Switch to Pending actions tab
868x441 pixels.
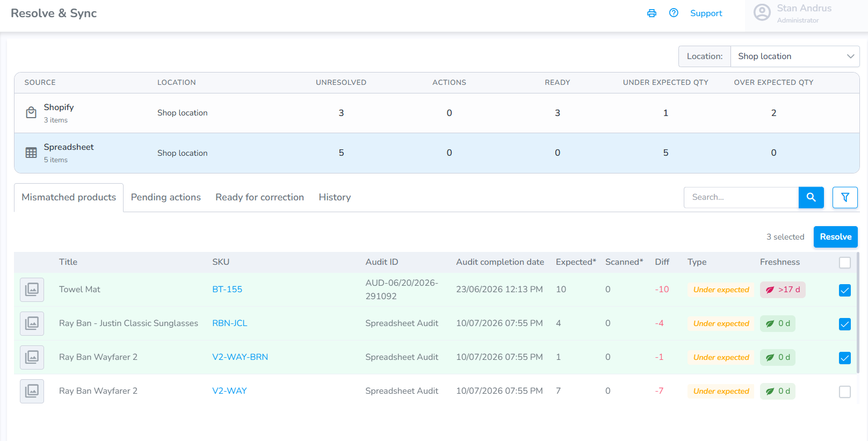[x=166, y=197]
